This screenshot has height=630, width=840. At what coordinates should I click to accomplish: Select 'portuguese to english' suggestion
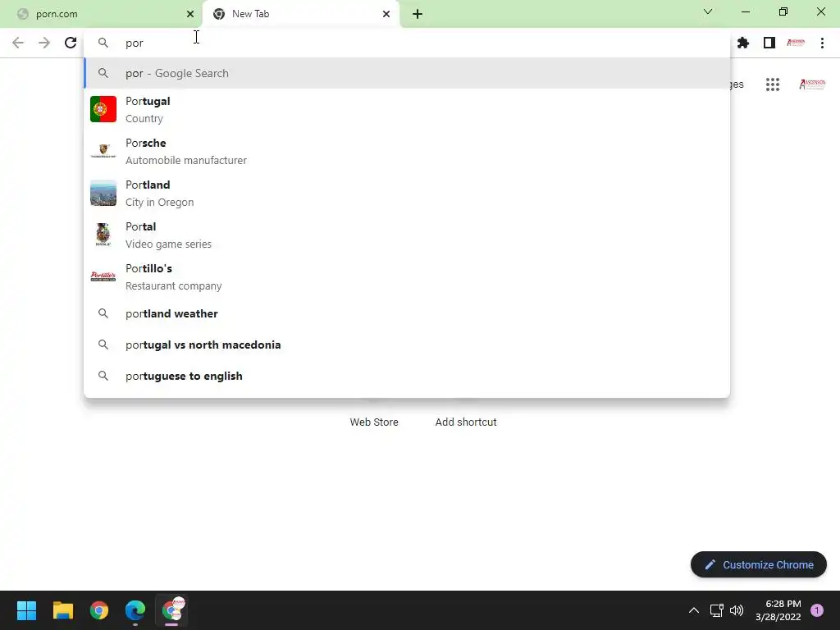pyautogui.click(x=407, y=376)
